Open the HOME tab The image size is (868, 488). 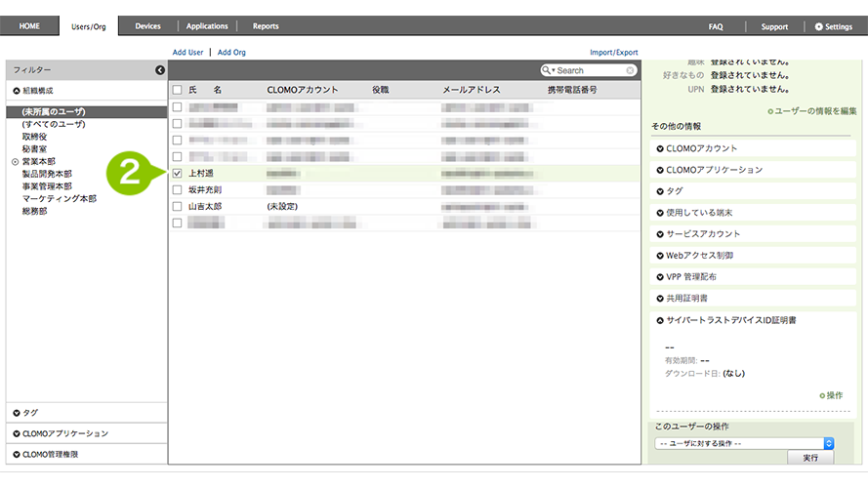[29, 26]
